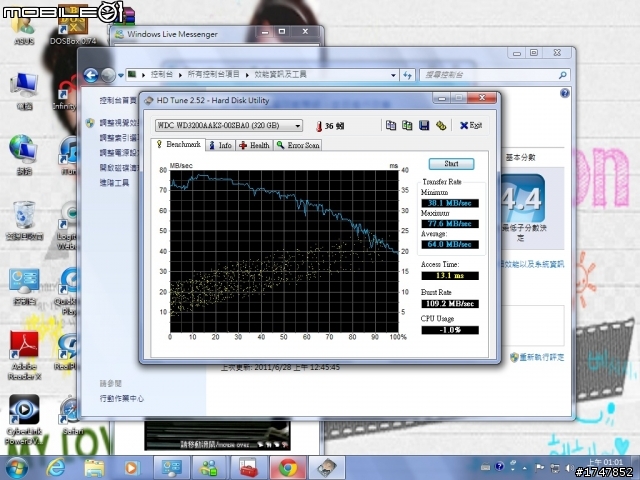Screen dimensions: 640x480
Task: Select the Benchmark tab
Action: (x=178, y=144)
